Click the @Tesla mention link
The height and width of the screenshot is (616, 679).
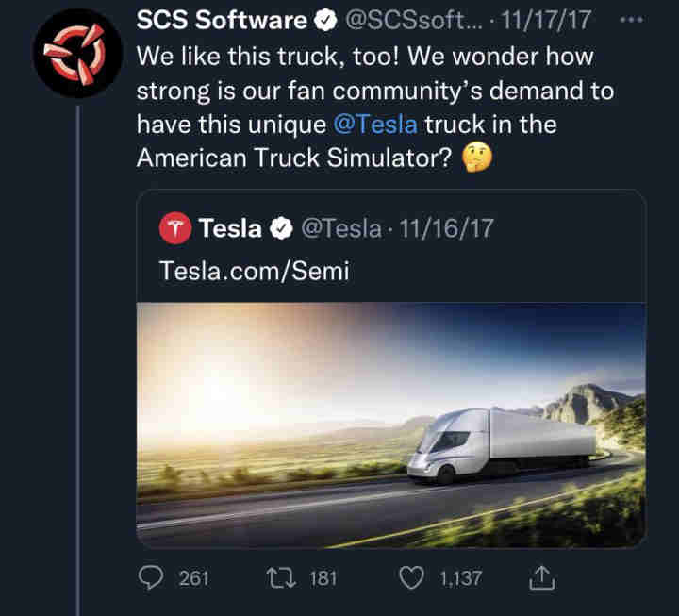pos(375,125)
